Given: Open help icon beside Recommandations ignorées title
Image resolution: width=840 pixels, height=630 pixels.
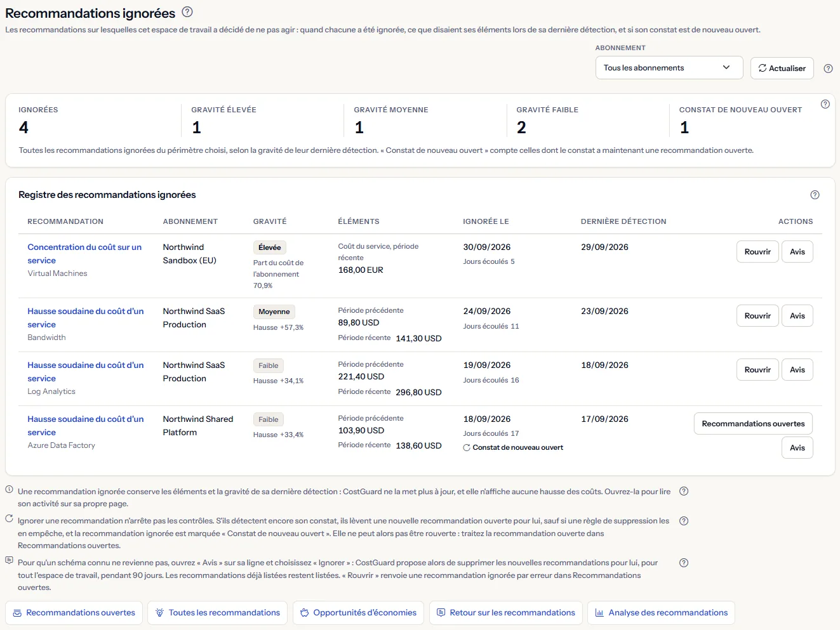Looking at the screenshot, I should (187, 11).
